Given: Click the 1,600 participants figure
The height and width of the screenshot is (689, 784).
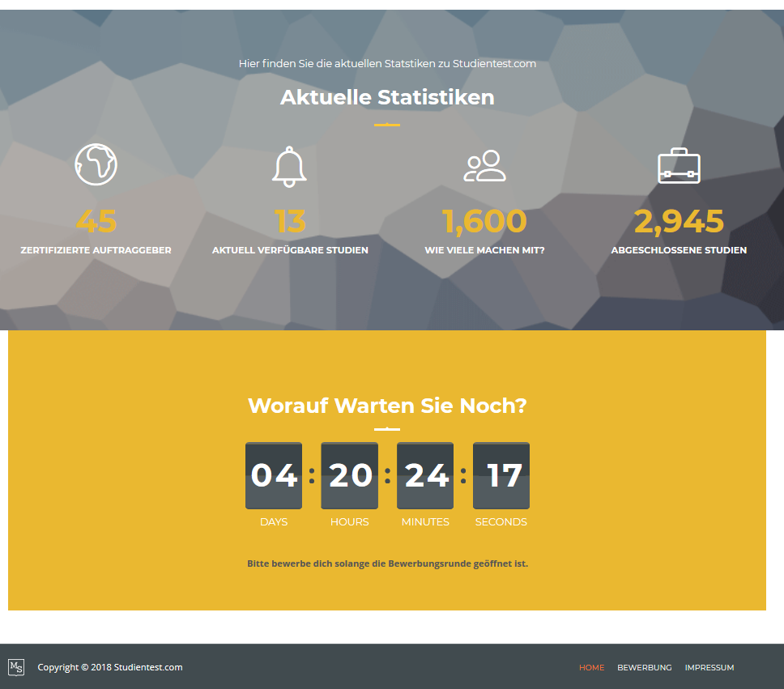Looking at the screenshot, I should click(484, 221).
